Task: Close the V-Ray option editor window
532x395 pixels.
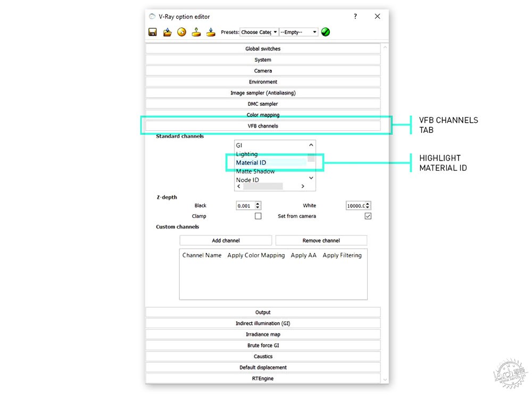Action: pyautogui.click(x=377, y=16)
